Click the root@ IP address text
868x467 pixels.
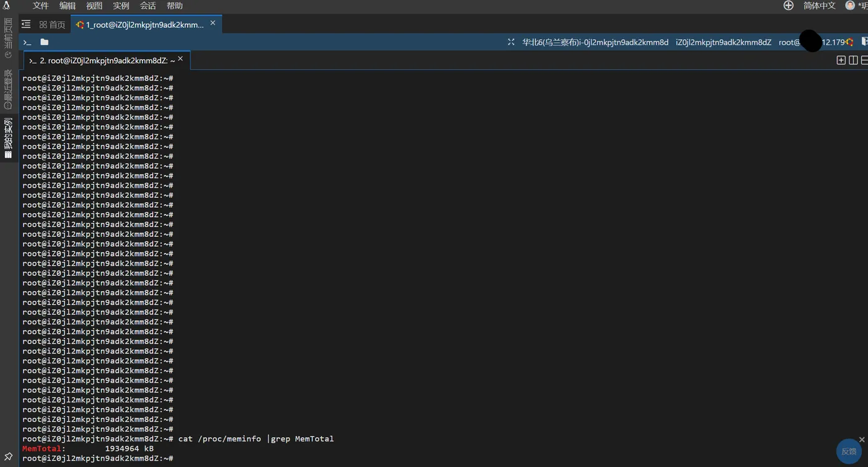coord(812,42)
